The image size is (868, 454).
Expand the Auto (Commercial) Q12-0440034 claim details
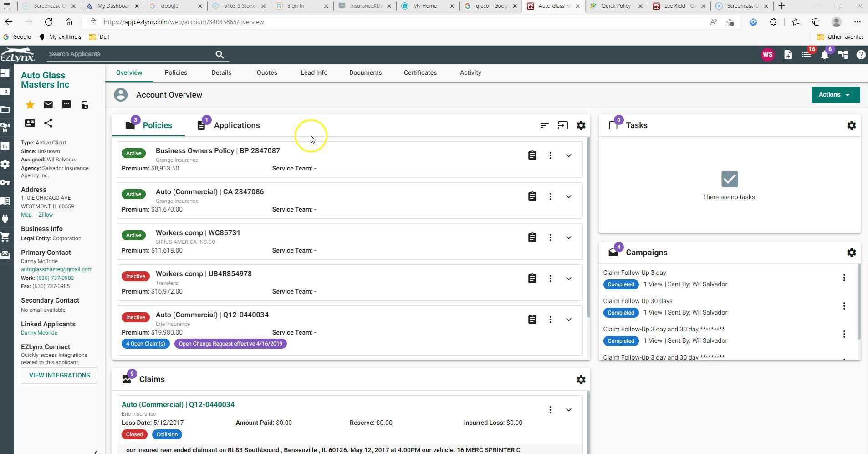[569, 409]
